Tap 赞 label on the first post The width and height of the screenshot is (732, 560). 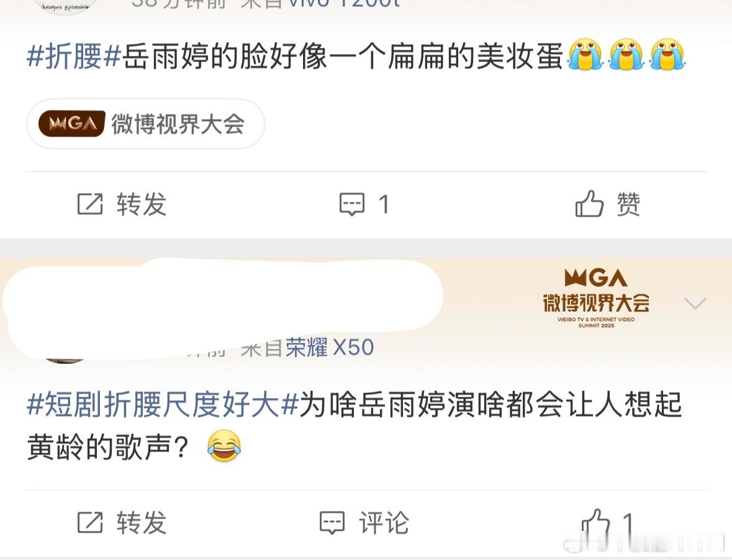pyautogui.click(x=628, y=204)
